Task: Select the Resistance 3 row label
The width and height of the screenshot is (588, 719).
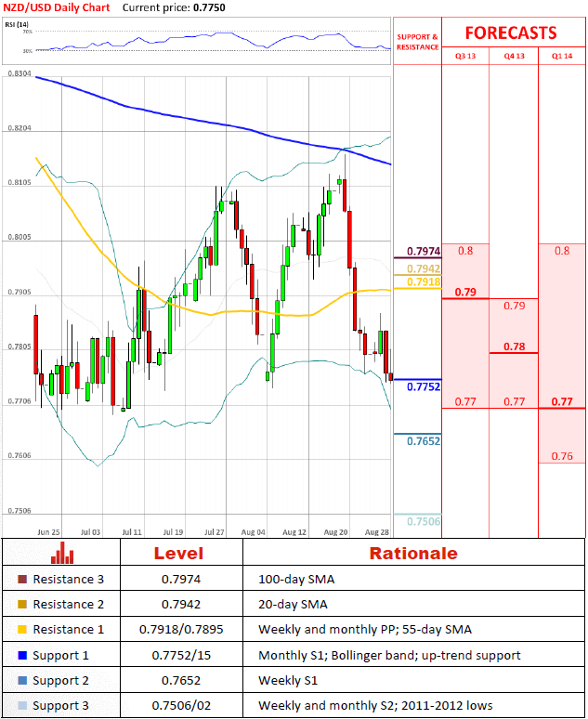Action: coord(69,579)
